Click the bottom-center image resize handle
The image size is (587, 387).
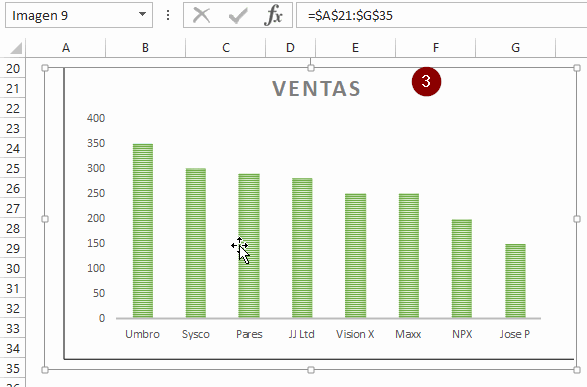pyautogui.click(x=311, y=370)
